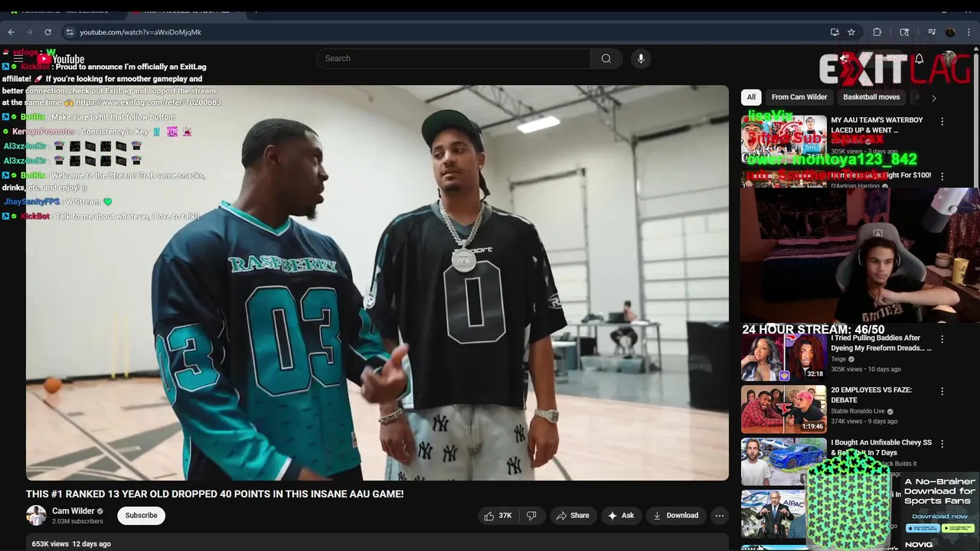Click the magnifying glass search button
980x551 pixels.
coord(606,58)
